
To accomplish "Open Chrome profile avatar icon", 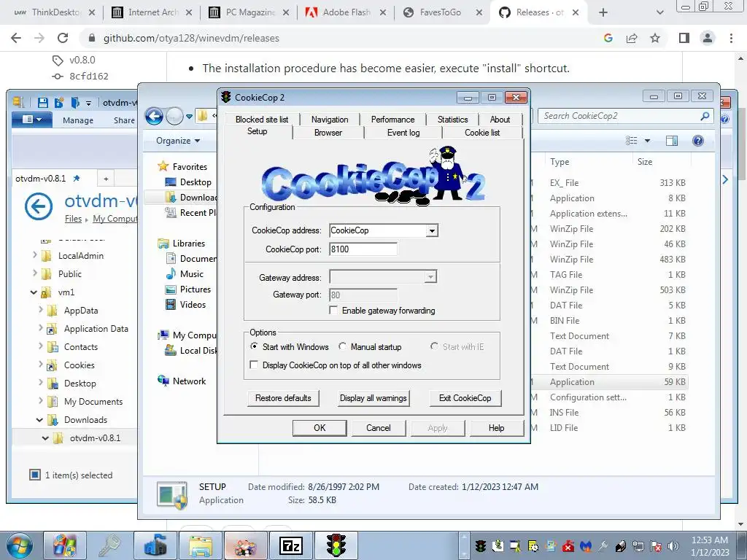I will click(x=708, y=38).
